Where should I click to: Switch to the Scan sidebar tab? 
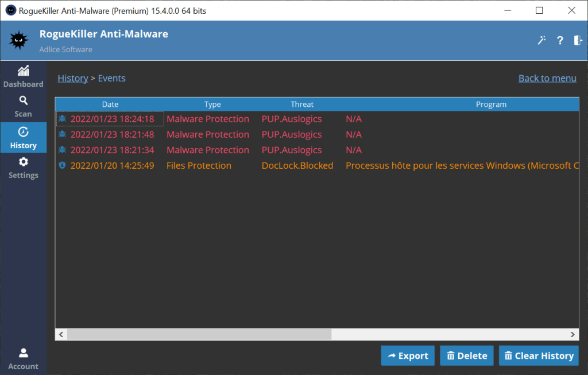(23, 107)
